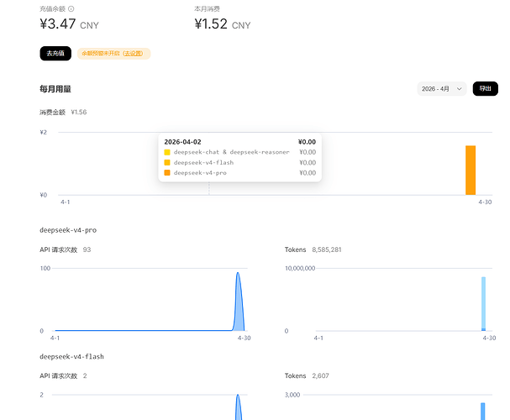The width and height of the screenshot is (510, 420).
Task: Open the 2026 - 4月 month dropdown
Action: coord(442,89)
